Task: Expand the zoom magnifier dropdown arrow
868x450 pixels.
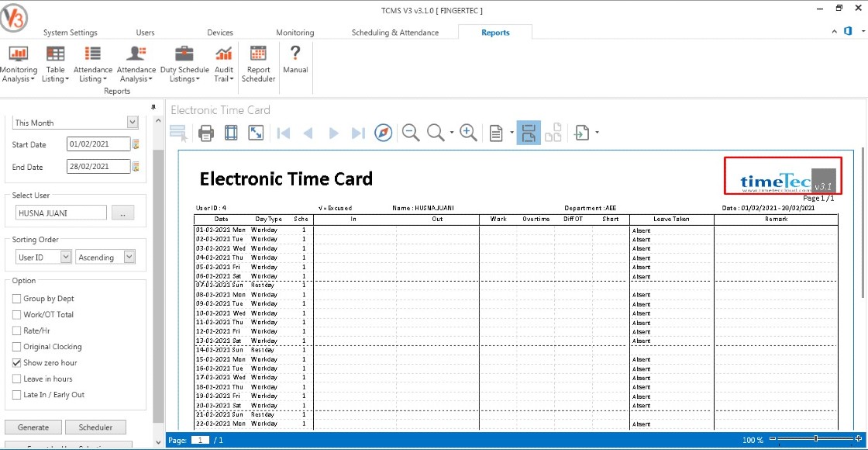Action: (453, 133)
